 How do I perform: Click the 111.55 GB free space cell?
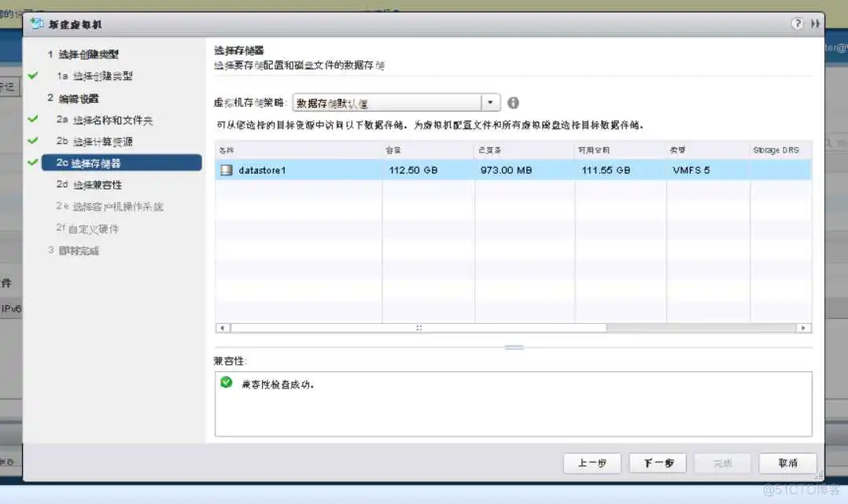606,171
